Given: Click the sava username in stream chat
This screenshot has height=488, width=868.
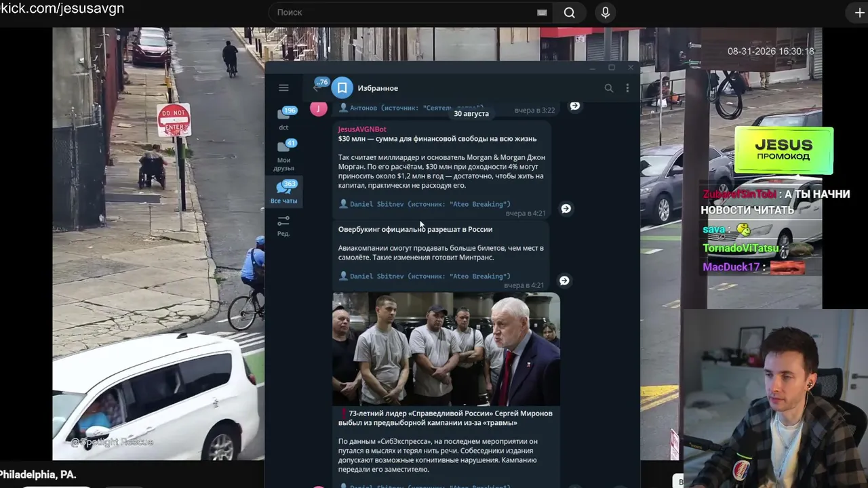Looking at the screenshot, I should click(714, 230).
